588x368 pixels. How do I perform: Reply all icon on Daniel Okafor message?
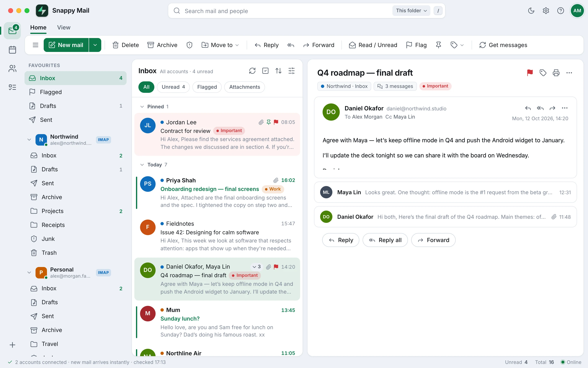pos(540,108)
